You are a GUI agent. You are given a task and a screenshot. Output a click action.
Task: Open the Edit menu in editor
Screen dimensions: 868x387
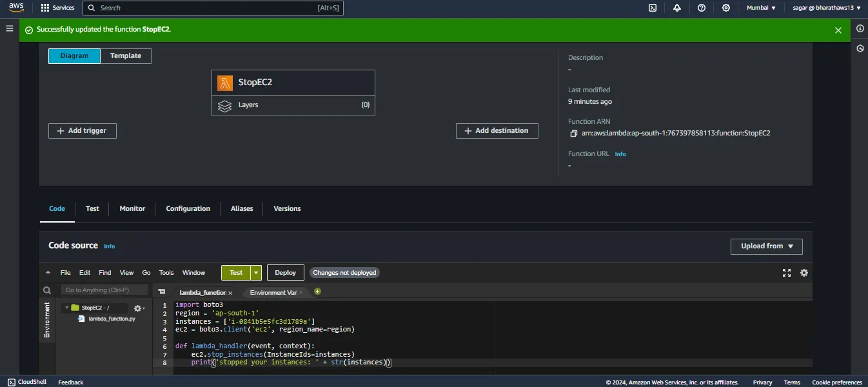click(84, 273)
